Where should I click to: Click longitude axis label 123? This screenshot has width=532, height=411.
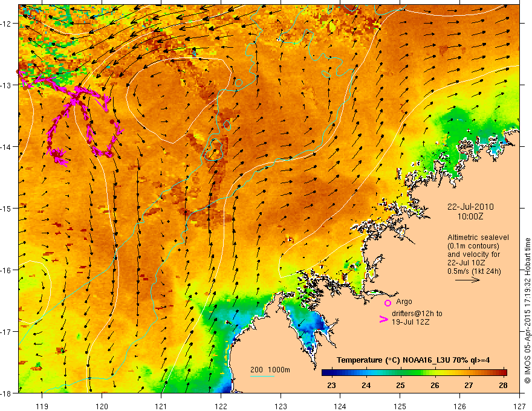click(x=281, y=406)
